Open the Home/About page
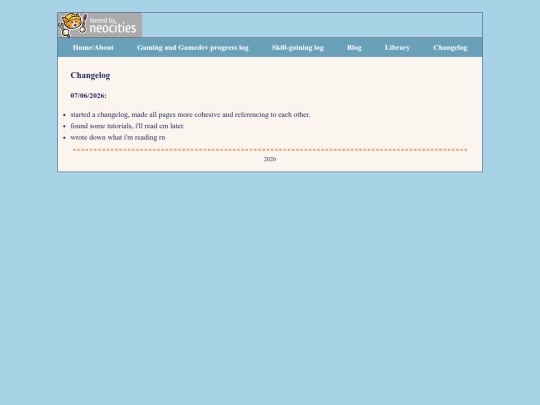The width and height of the screenshot is (540, 405). (x=93, y=48)
